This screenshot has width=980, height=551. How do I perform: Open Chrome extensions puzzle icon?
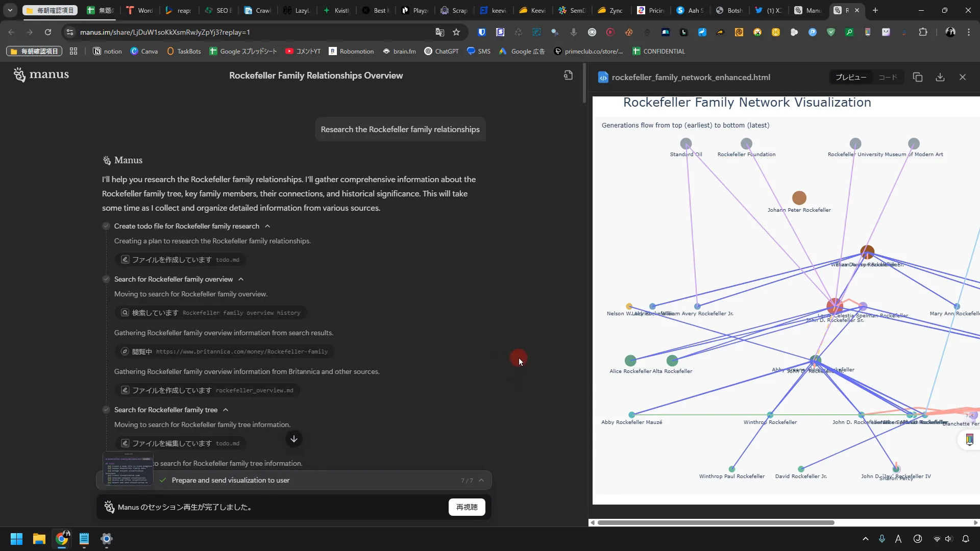pyautogui.click(x=923, y=32)
